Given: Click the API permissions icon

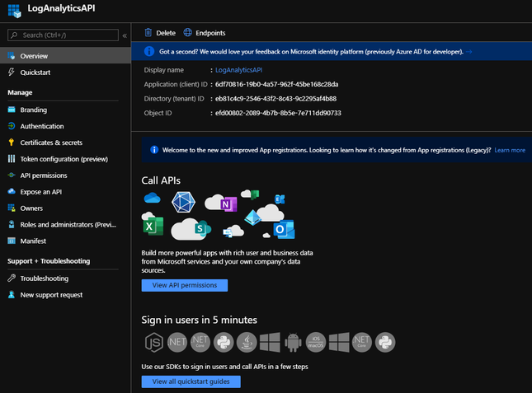Looking at the screenshot, I should [x=12, y=175].
